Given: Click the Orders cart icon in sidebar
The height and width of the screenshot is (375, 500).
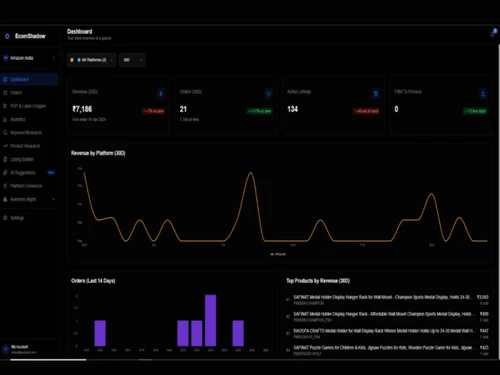Looking at the screenshot, I should (x=5, y=93).
